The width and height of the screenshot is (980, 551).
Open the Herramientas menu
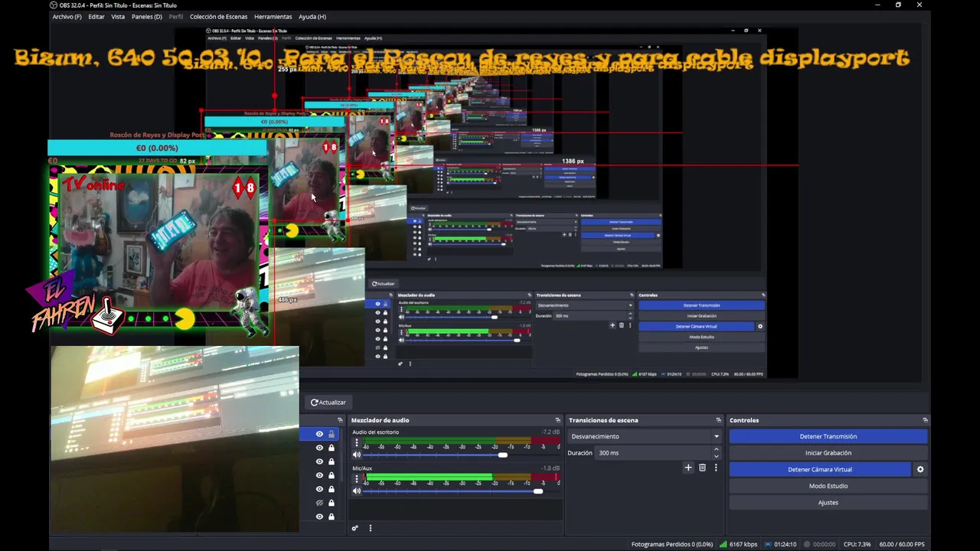click(x=273, y=17)
